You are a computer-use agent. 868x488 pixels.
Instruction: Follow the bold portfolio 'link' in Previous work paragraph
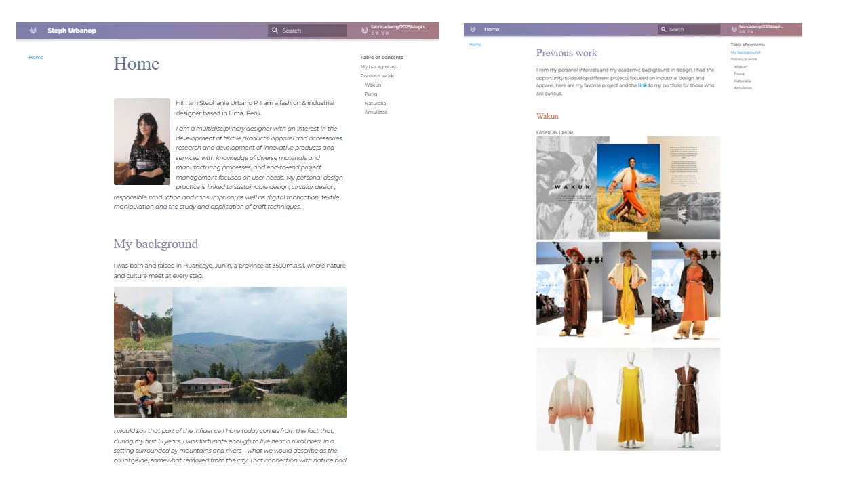pyautogui.click(x=642, y=85)
